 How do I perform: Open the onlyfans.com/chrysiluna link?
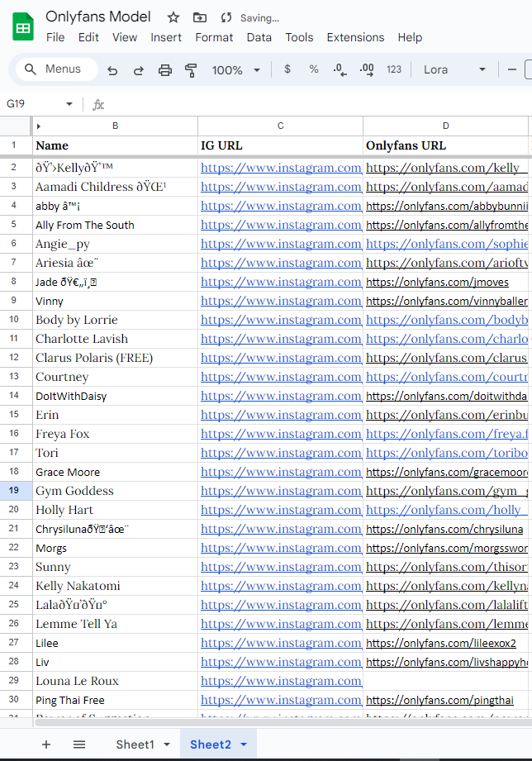click(444, 529)
